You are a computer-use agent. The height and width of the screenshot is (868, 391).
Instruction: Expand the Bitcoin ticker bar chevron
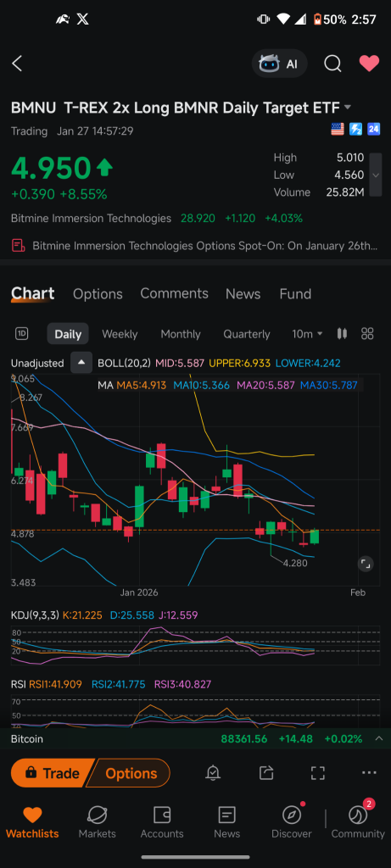click(379, 738)
